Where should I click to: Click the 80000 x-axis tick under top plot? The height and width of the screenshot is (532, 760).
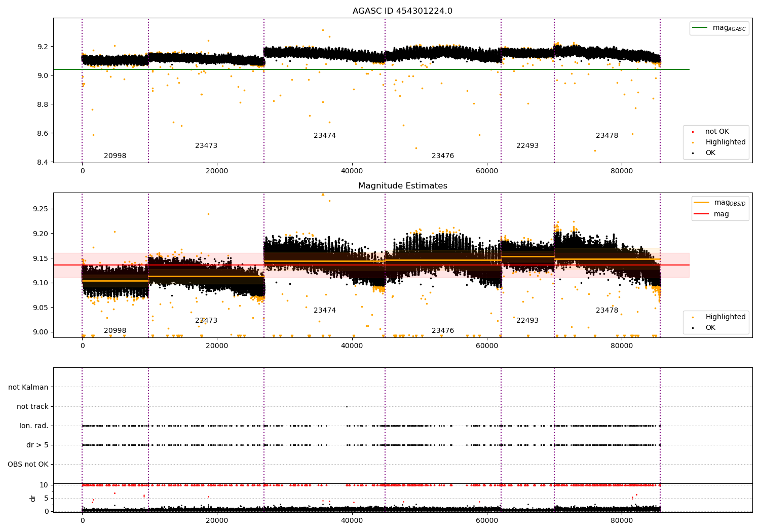(622, 171)
